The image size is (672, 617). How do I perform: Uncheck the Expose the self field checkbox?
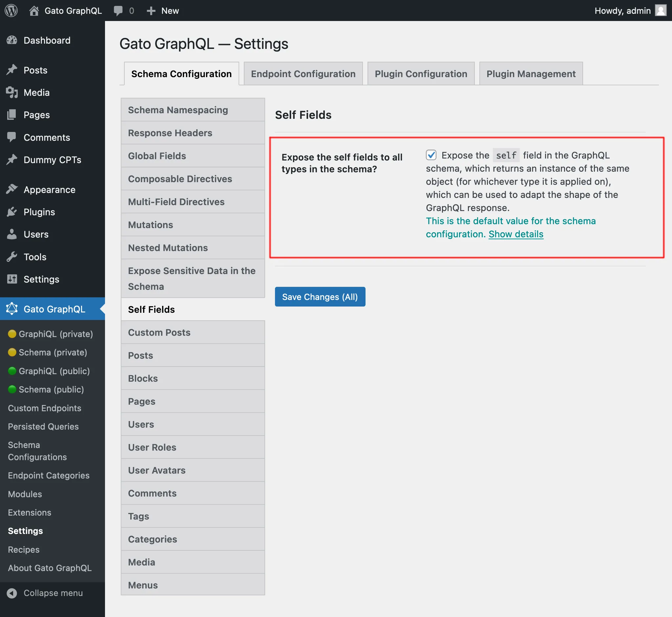(431, 155)
